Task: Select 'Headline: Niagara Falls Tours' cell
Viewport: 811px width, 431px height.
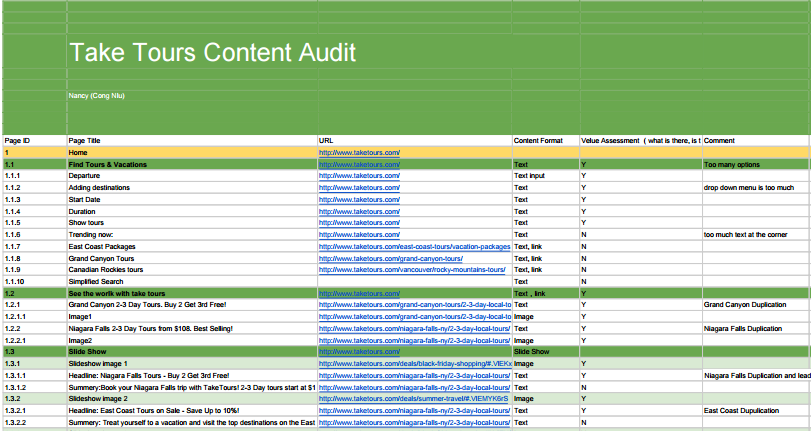Action: (x=192, y=376)
